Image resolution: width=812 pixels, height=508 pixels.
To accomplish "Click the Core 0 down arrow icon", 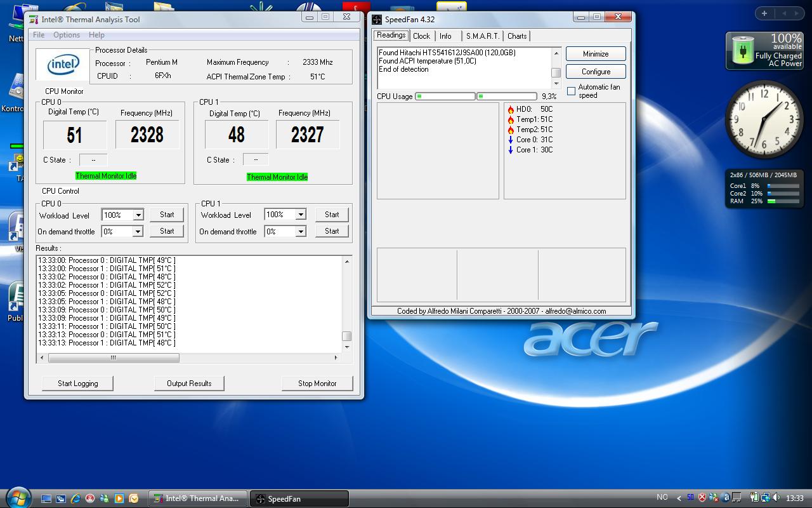I will (511, 140).
